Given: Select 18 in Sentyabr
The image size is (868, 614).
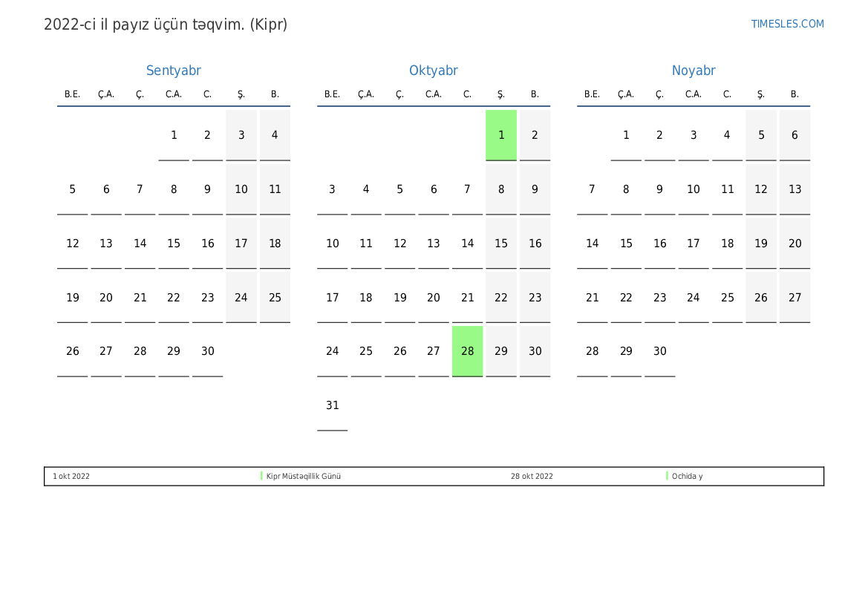Looking at the screenshot, I should [x=275, y=244].
